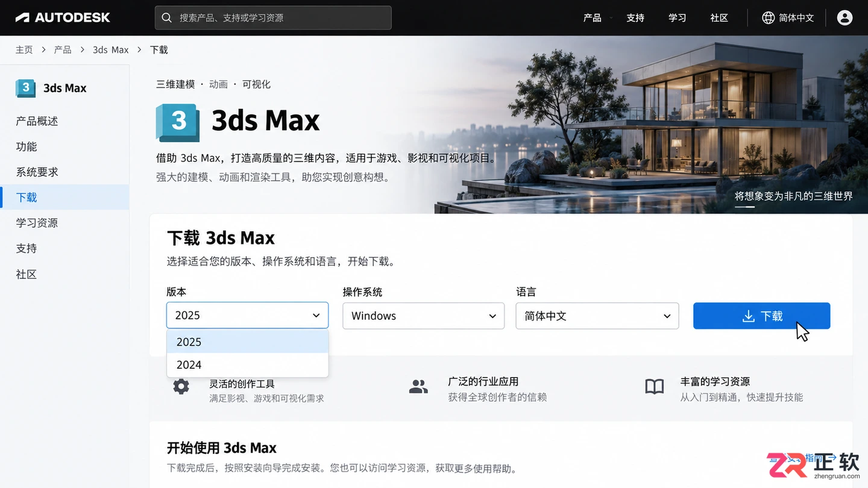Open 产品概述 in the sidebar
Image resolution: width=868 pixels, height=488 pixels.
click(37, 121)
